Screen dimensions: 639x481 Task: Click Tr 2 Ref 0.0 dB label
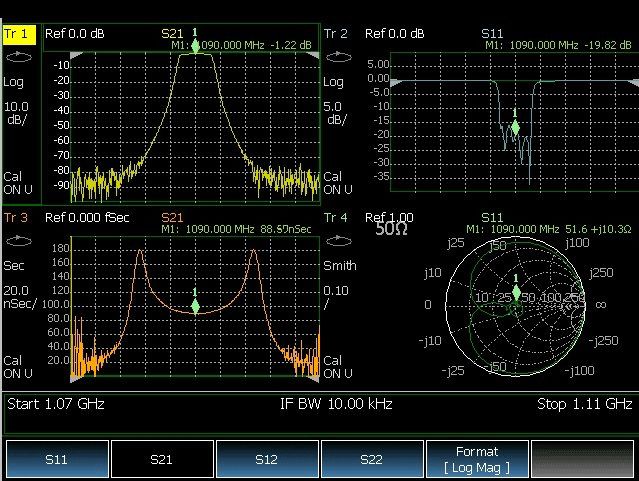click(x=394, y=33)
